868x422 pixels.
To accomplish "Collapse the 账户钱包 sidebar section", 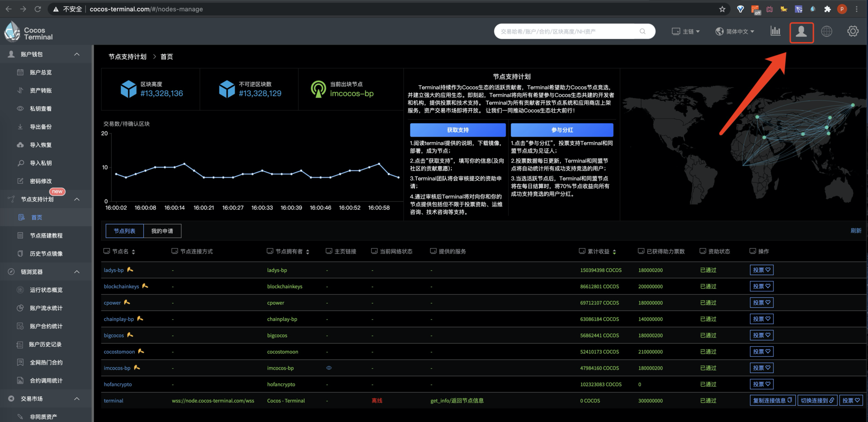I will coord(77,54).
